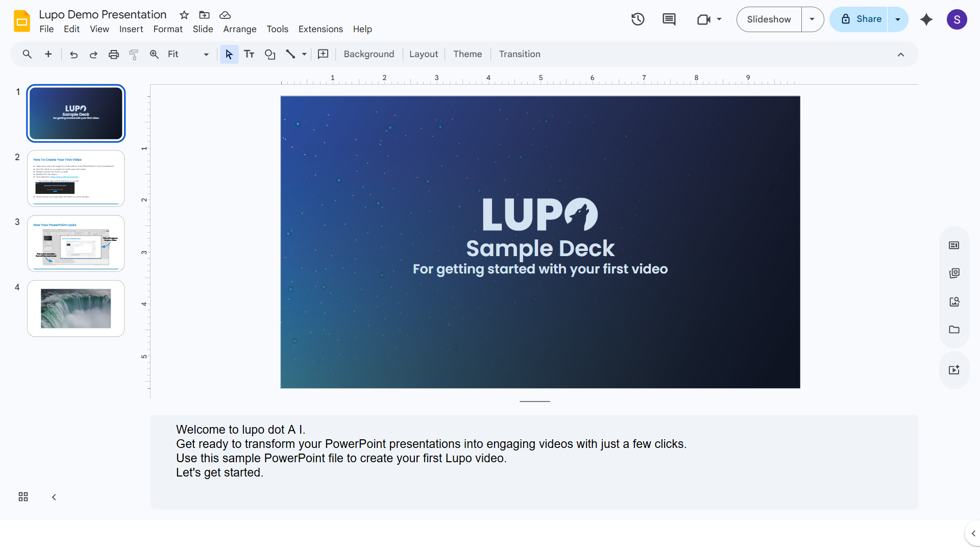The height and width of the screenshot is (551, 980).
Task: Select the Shape tool
Action: [270, 54]
